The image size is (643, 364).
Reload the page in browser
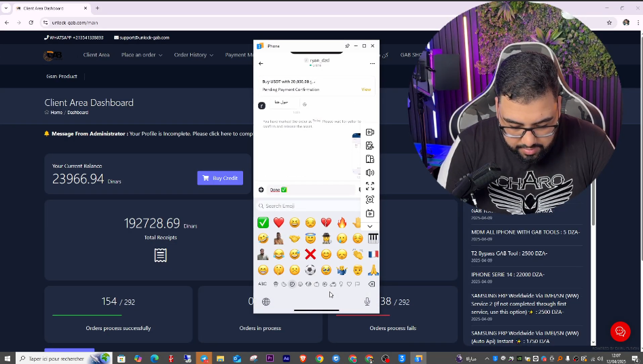(x=31, y=22)
